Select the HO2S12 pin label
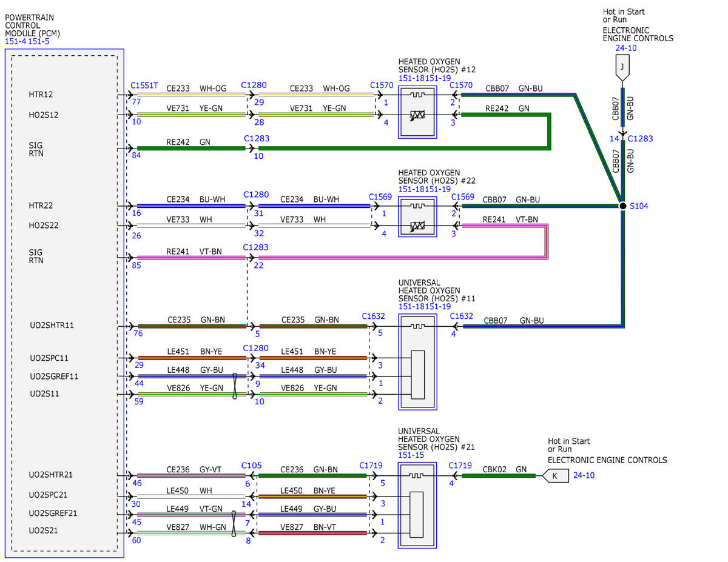Image resolution: width=728 pixels, height=562 pixels. point(44,115)
